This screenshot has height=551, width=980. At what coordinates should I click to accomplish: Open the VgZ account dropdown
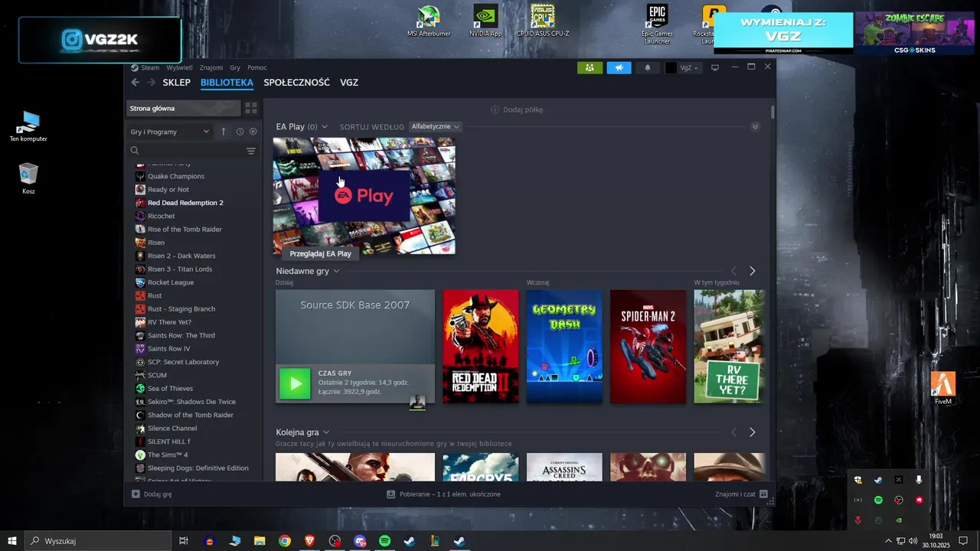coord(683,67)
